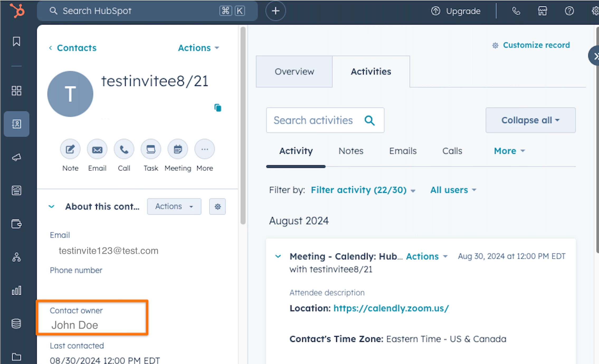Click the Email envelope icon
Viewport: 599px width, 364px height.
tap(97, 149)
